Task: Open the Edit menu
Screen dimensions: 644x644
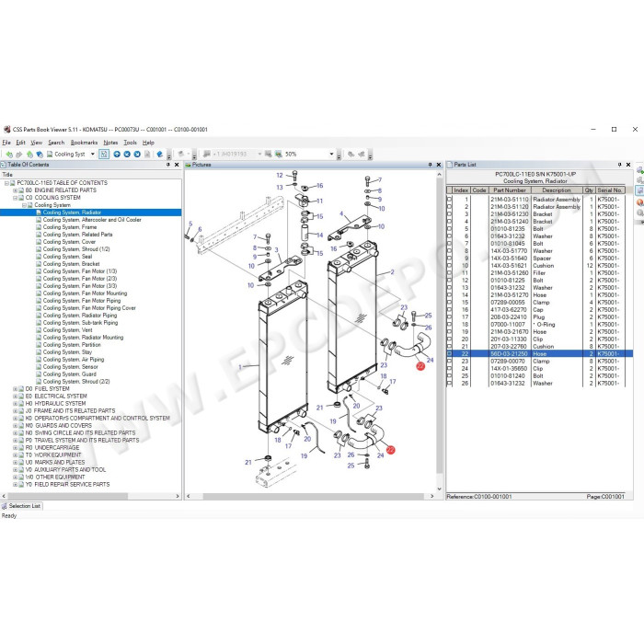Action: (x=20, y=143)
